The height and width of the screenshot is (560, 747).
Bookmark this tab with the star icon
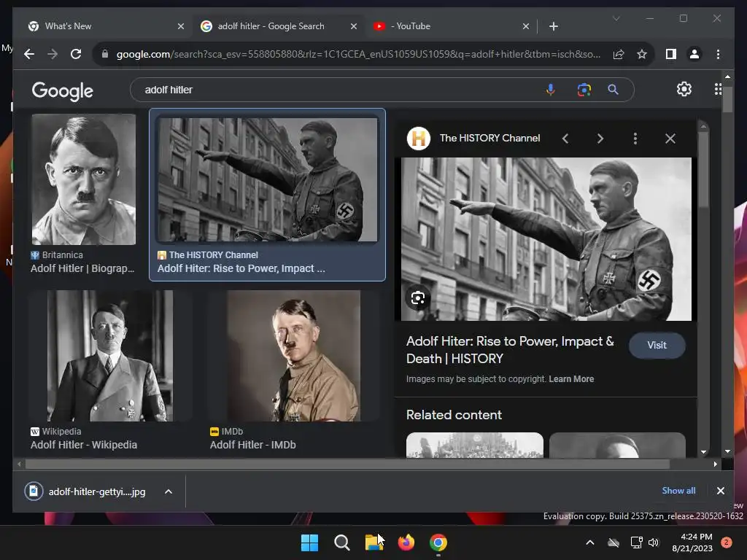[642, 54]
